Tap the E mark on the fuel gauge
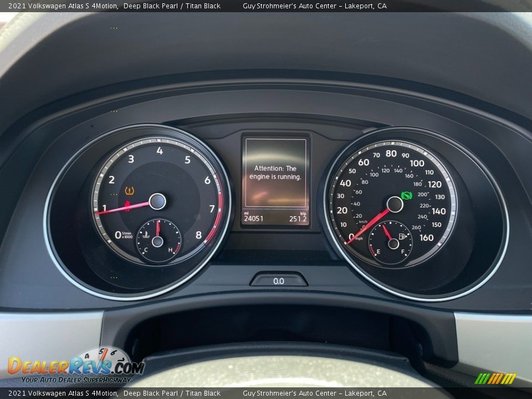Screen dimensions: 532x399 pyautogui.click(x=378, y=252)
